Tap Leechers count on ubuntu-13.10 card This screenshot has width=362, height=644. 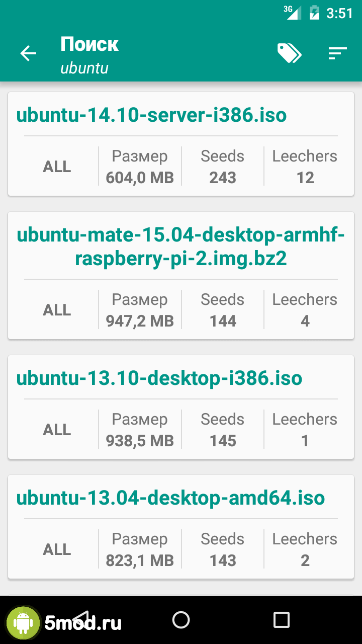(305, 441)
